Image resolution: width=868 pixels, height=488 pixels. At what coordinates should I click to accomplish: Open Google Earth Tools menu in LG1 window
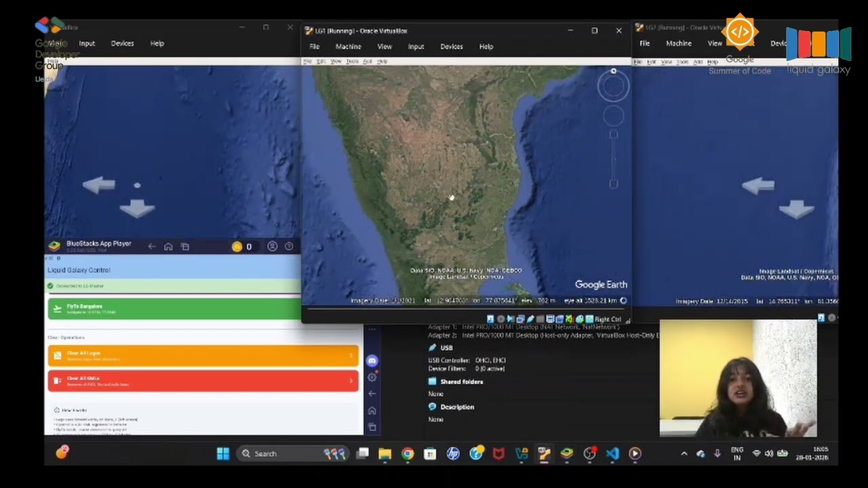(x=351, y=62)
